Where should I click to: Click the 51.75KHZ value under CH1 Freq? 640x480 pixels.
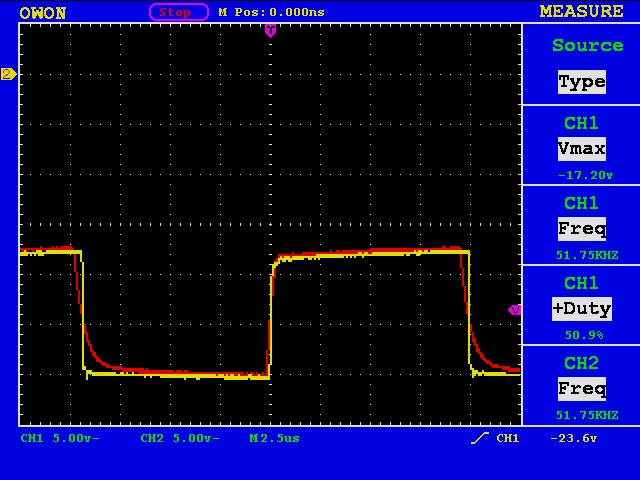tap(587, 255)
